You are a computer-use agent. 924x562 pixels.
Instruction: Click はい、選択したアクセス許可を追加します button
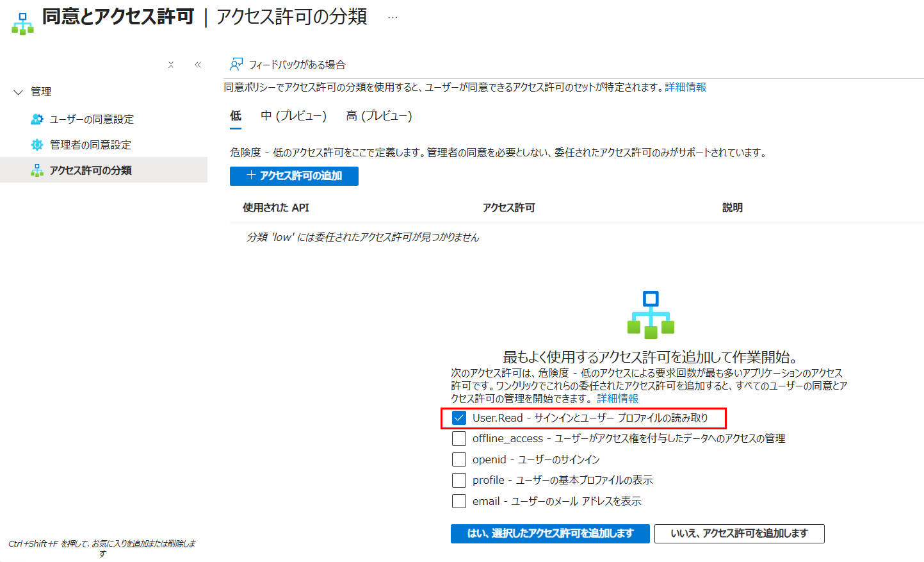point(549,533)
